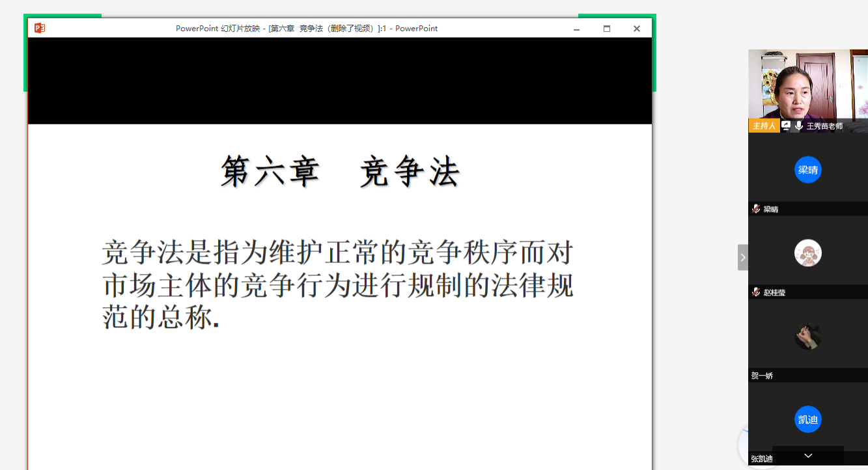Select the host 王秀苗老师 video thumbnail
The width and height of the screenshot is (868, 470).
[x=807, y=85]
